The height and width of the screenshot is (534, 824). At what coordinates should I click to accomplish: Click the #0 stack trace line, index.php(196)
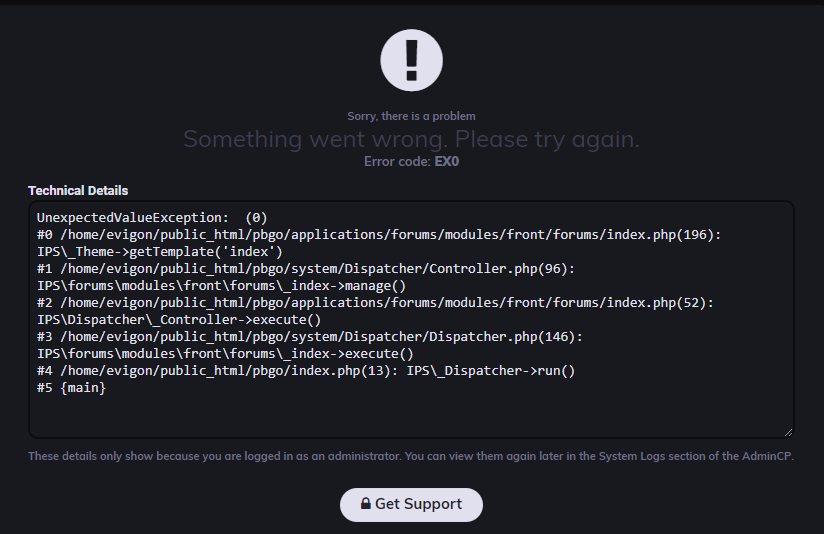(379, 234)
